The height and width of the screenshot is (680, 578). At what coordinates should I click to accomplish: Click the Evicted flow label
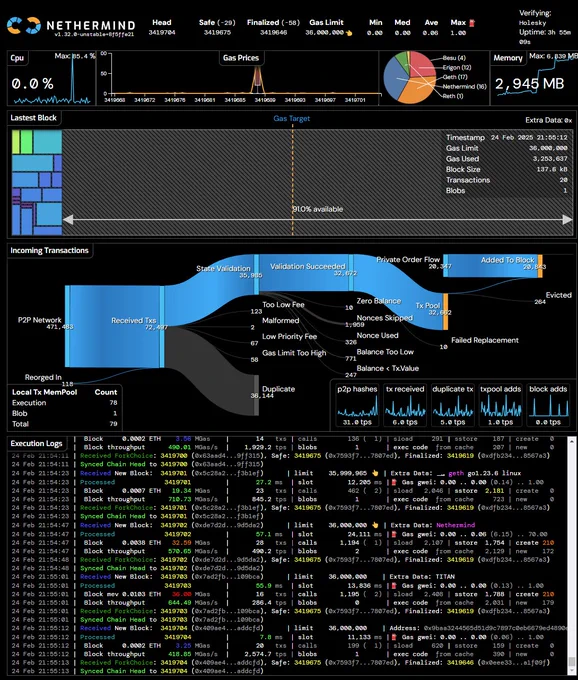tap(558, 295)
